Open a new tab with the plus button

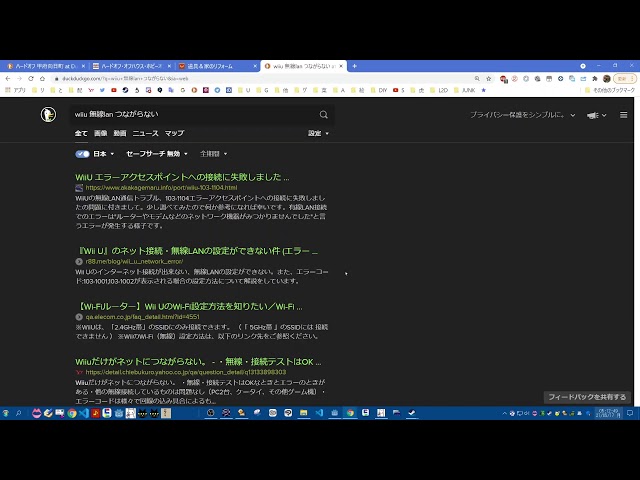click(354, 66)
